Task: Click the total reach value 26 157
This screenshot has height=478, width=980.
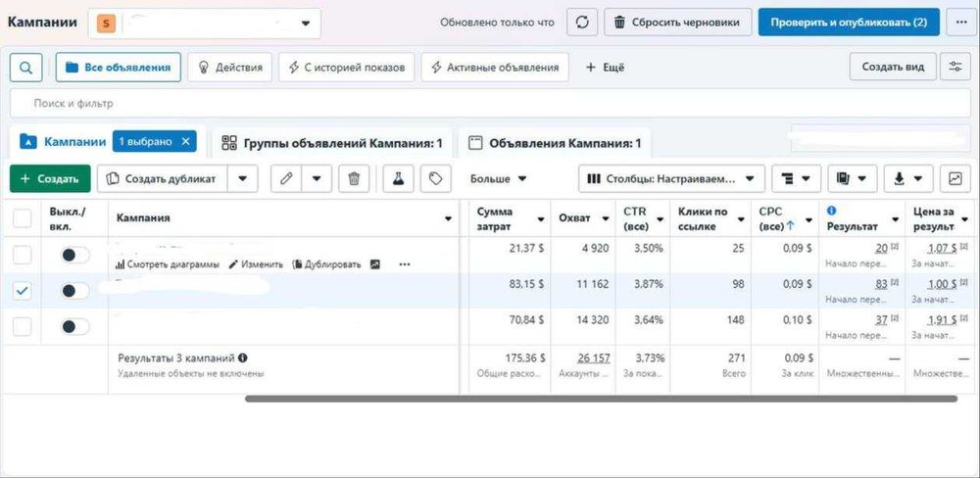Action: point(593,358)
